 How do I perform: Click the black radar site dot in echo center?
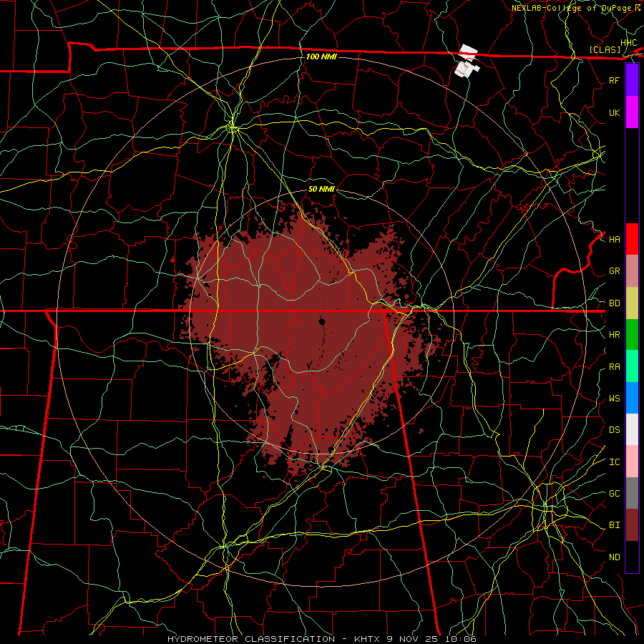coord(321,321)
